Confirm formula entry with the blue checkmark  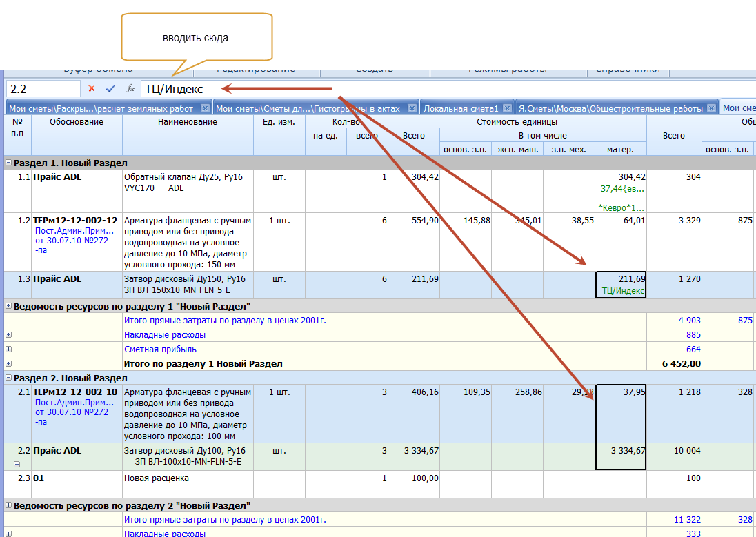tap(110, 89)
